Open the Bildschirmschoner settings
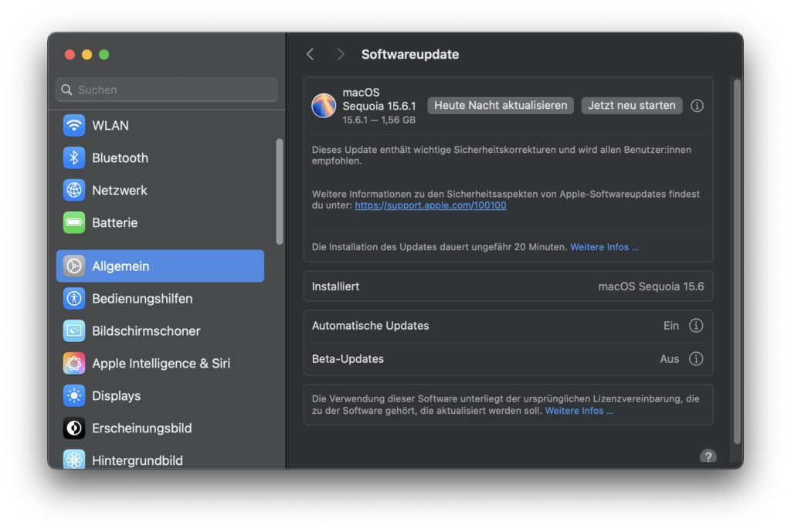791x532 pixels. tap(146, 330)
